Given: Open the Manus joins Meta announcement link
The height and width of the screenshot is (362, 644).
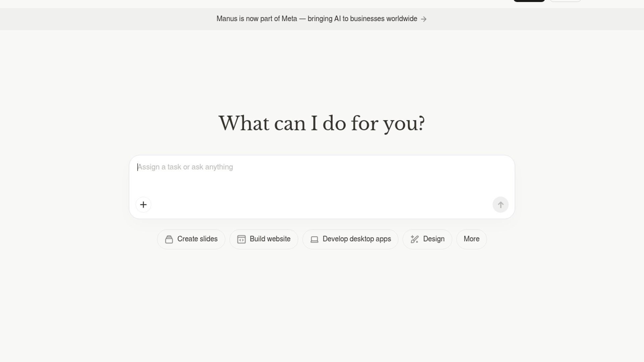Looking at the screenshot, I should click(317, 19).
